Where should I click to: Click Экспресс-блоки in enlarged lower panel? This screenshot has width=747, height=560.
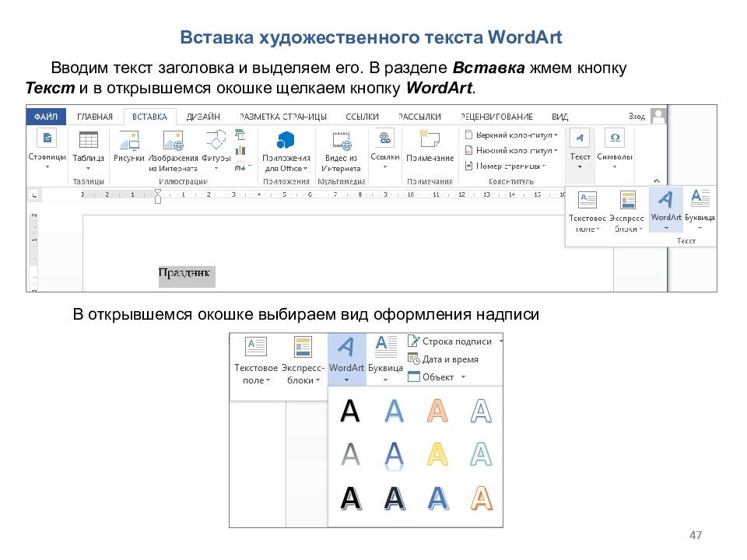[x=303, y=360]
